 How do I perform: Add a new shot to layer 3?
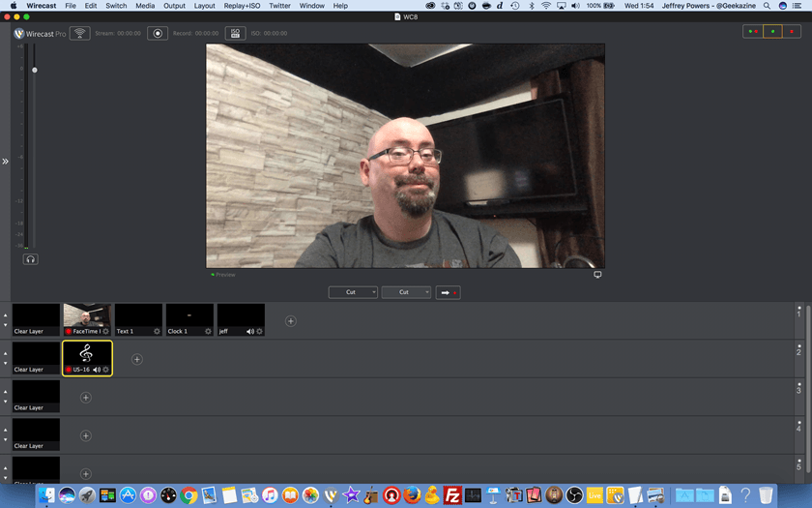click(x=86, y=398)
